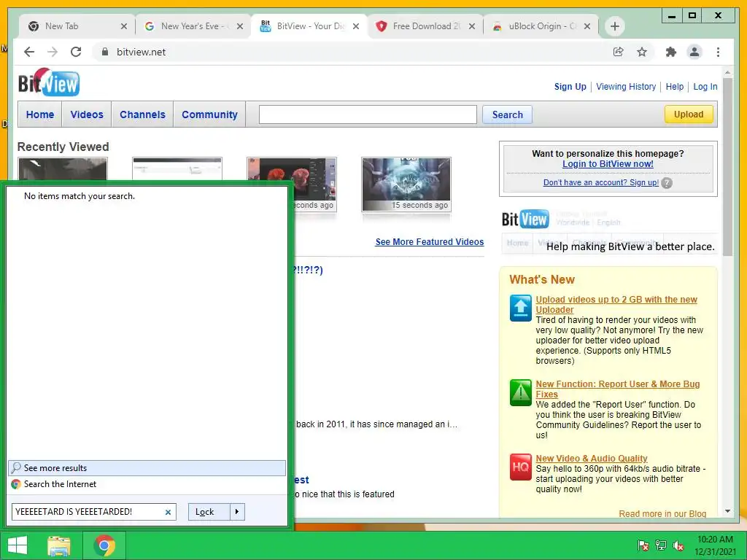Click the page vertical scrollbar thumb

coord(727,167)
